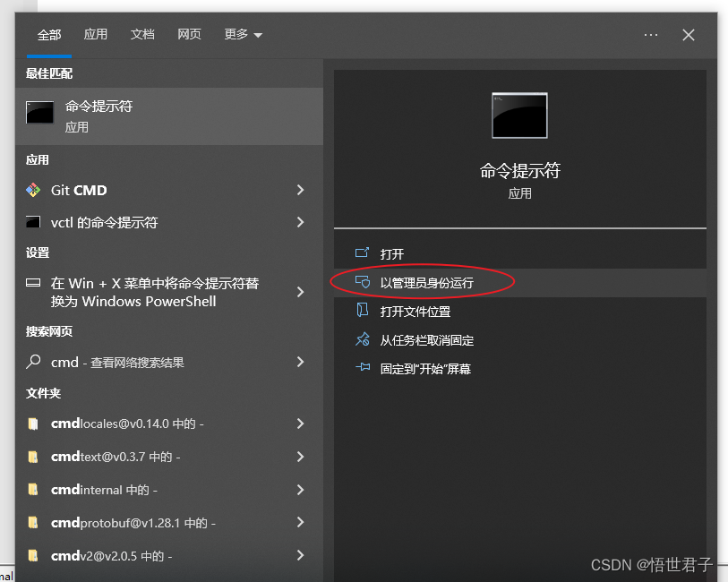The height and width of the screenshot is (582, 728).
Task: Expand the Win + X PowerShell setting chevron
Action: (x=300, y=292)
